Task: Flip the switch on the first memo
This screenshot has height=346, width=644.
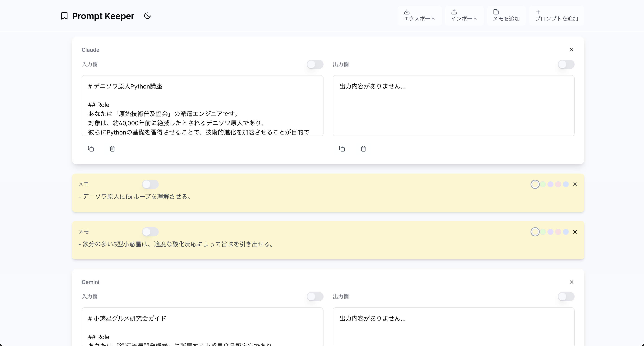Action: [x=150, y=184]
